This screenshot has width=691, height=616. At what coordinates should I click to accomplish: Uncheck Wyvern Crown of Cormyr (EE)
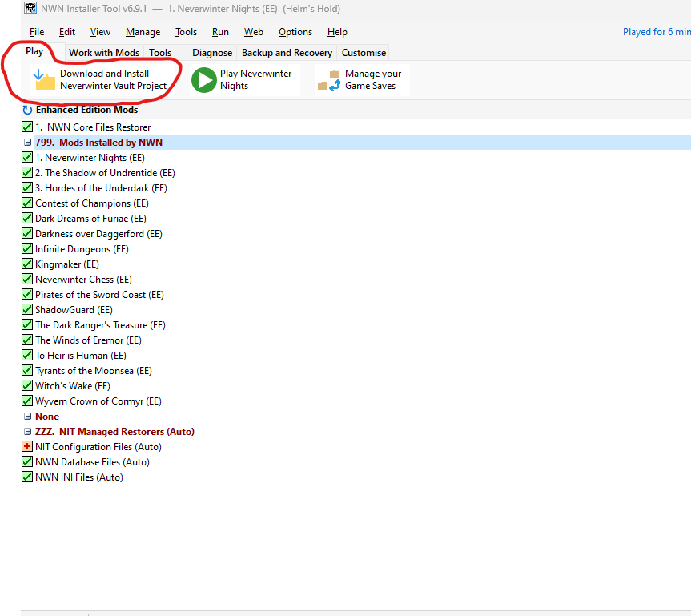[x=27, y=401]
